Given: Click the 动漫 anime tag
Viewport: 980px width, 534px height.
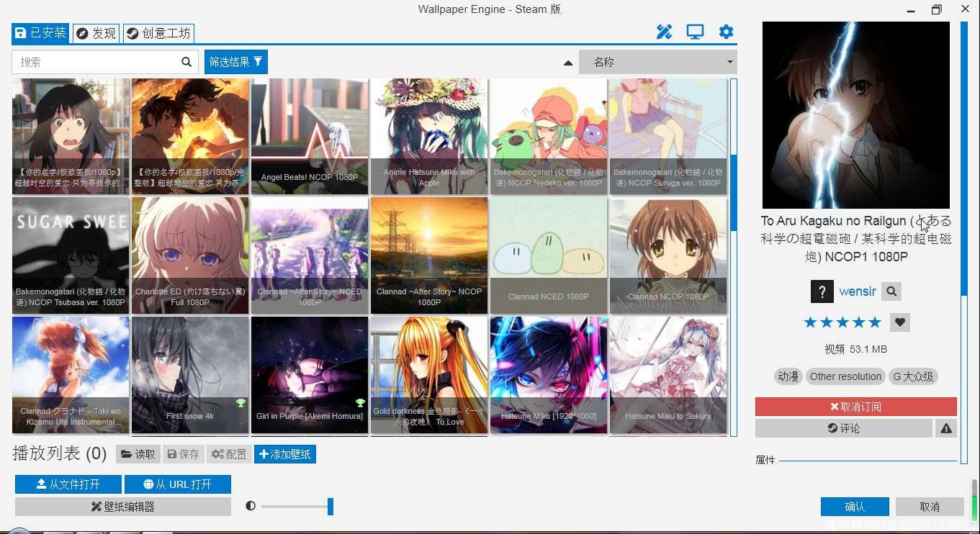Looking at the screenshot, I should point(788,376).
